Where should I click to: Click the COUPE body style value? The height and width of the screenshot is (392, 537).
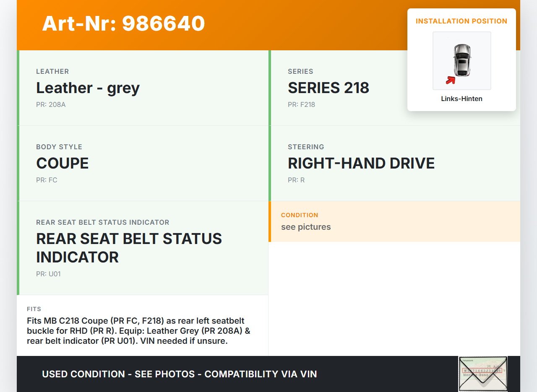click(63, 164)
